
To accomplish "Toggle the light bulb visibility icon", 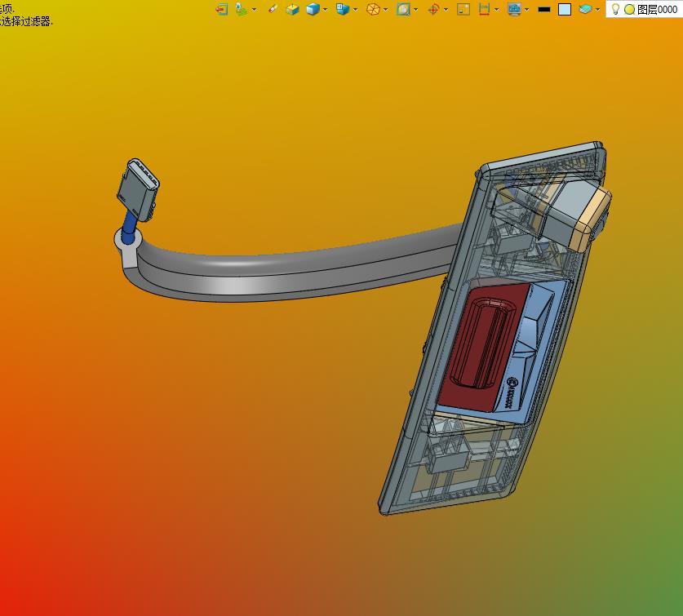I will 615,9.
